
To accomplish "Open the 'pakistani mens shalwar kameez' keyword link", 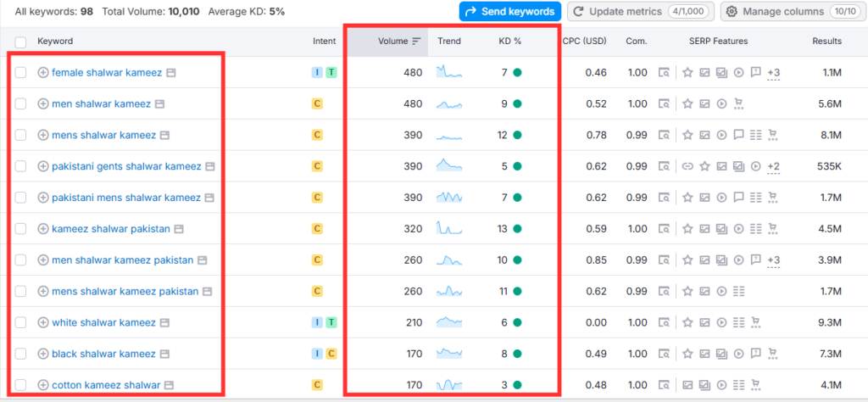I will pyautogui.click(x=126, y=197).
